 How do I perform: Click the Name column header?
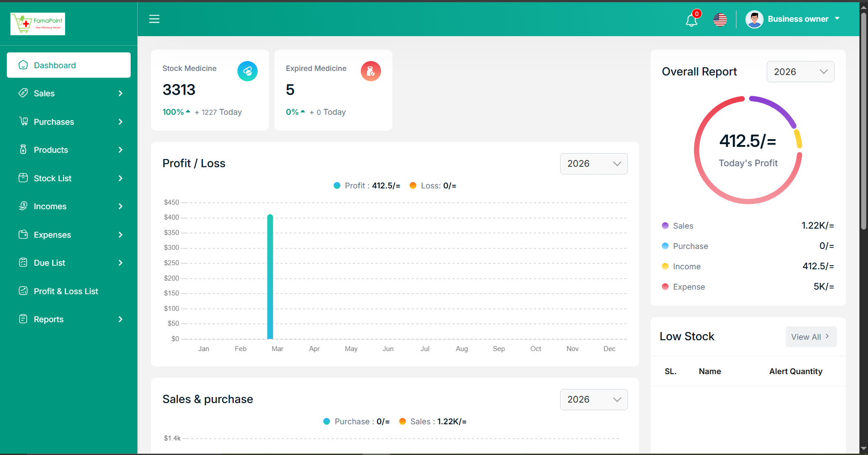(x=710, y=371)
